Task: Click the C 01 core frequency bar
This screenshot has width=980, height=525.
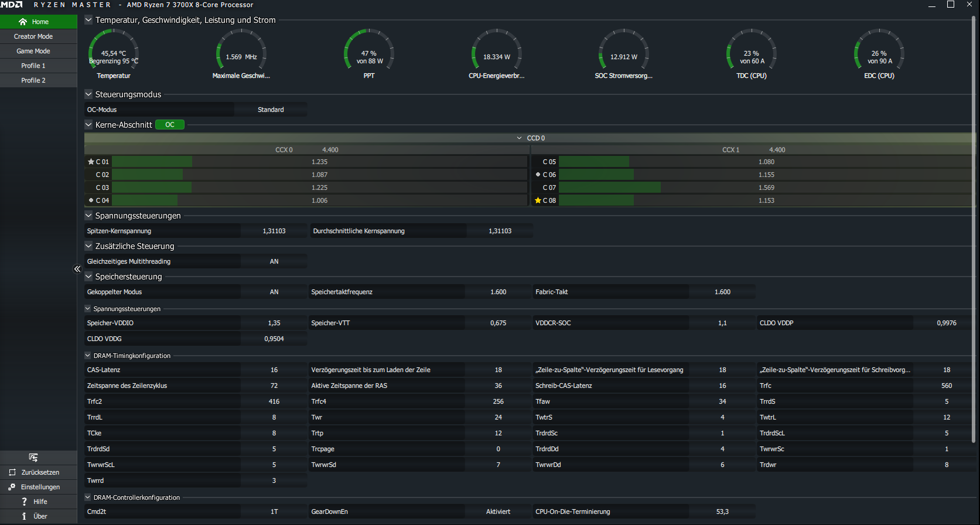Action: point(320,162)
